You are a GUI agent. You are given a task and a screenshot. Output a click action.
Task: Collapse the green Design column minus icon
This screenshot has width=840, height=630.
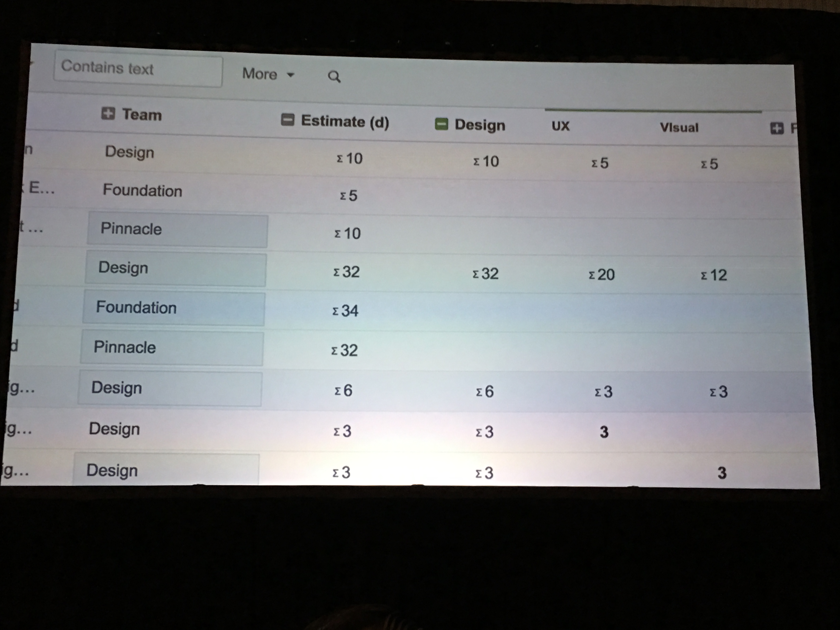coord(441,124)
